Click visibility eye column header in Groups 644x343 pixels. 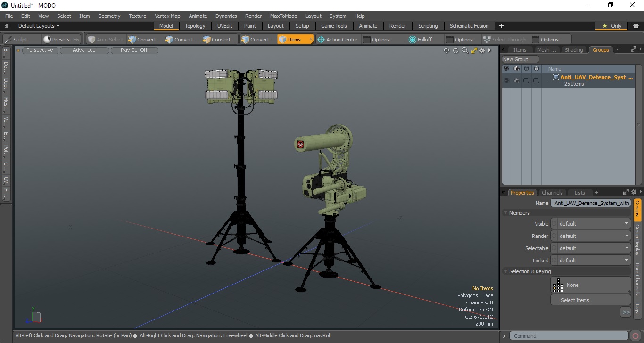(x=506, y=69)
